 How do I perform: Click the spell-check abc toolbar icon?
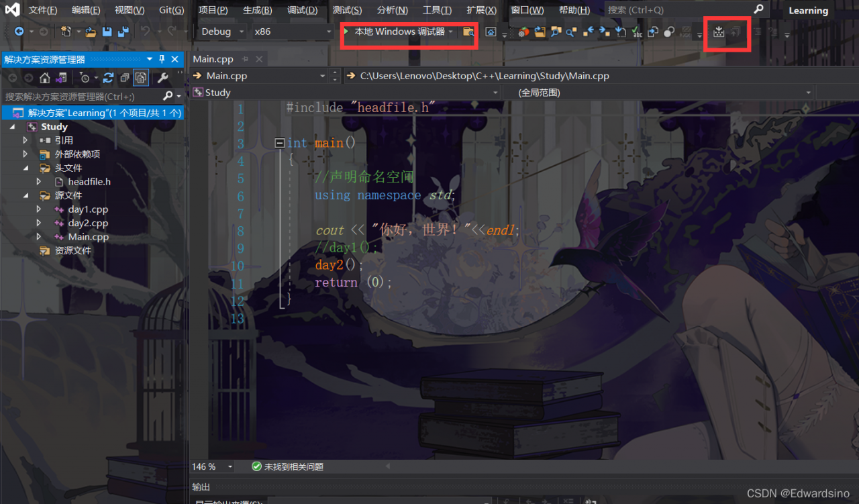637,32
